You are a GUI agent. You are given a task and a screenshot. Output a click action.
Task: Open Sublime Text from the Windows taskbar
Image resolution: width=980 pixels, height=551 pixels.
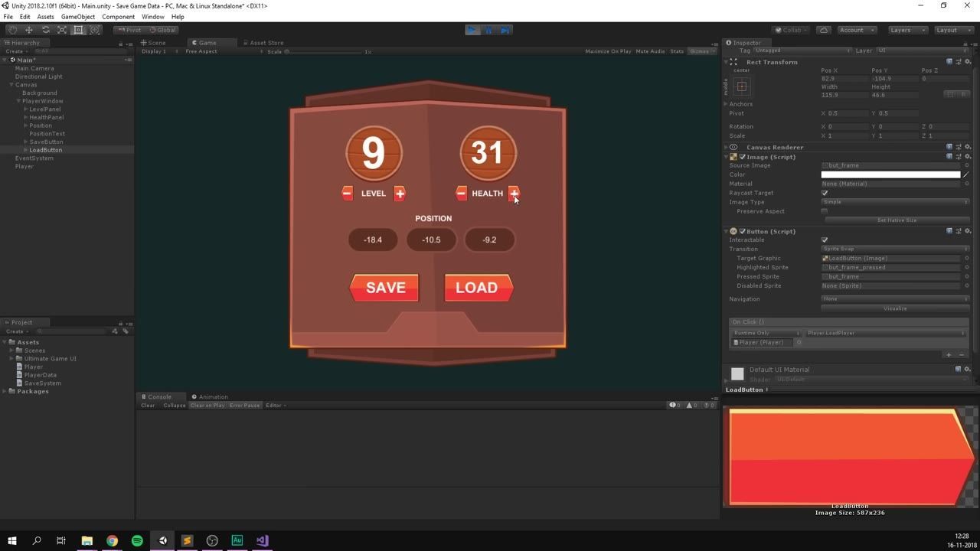coord(187,540)
